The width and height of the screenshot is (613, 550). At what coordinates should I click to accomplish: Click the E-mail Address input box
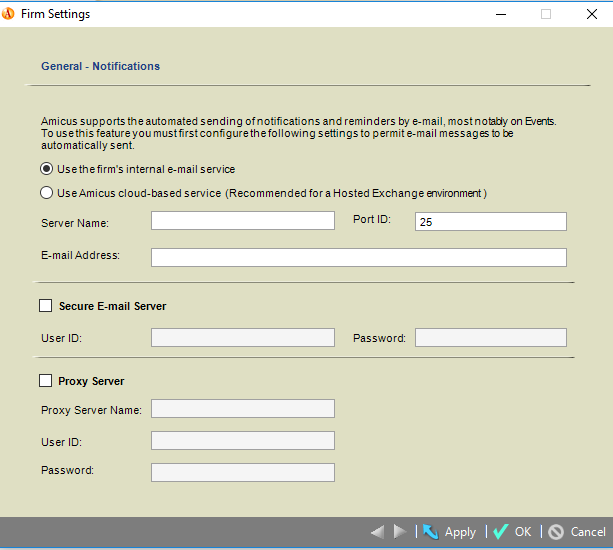pyautogui.click(x=359, y=258)
